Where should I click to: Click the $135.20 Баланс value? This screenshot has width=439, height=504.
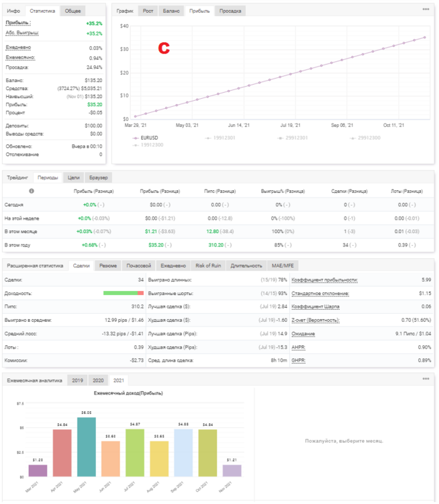tap(93, 81)
